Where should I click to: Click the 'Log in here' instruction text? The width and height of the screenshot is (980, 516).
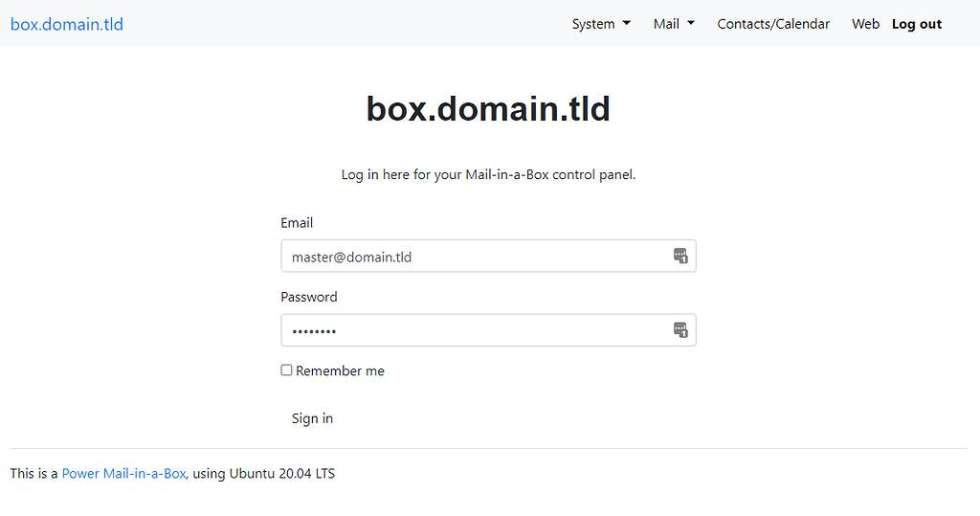click(x=488, y=175)
